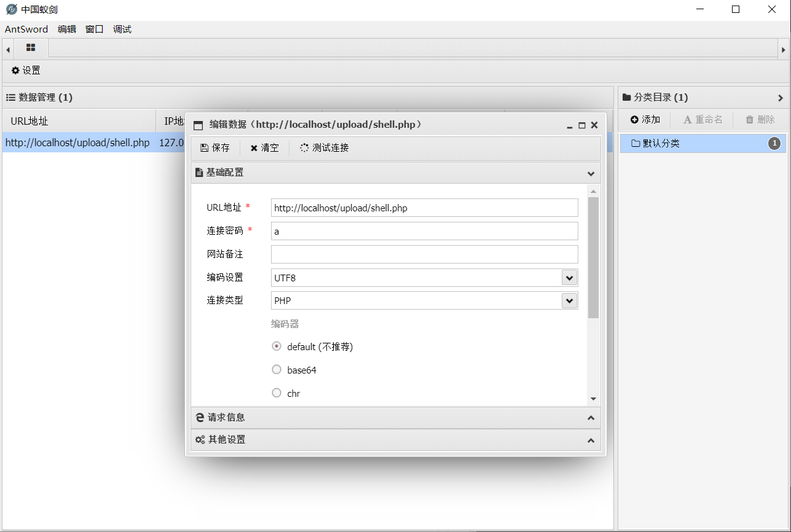
Task: Click the AntSword app logo in the title bar
Action: coord(11,9)
